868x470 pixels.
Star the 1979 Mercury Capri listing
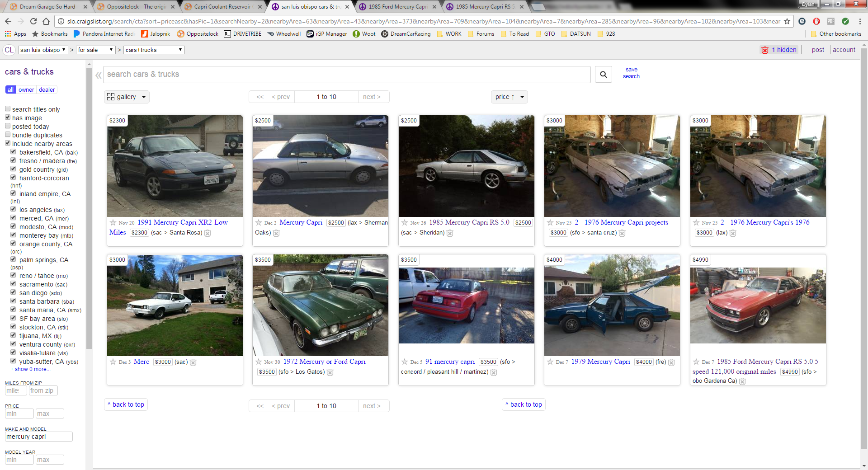pos(550,362)
